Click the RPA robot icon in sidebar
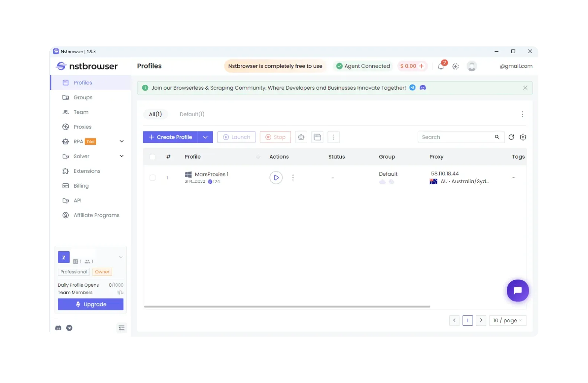This screenshot has height=383, width=588. [x=66, y=141]
